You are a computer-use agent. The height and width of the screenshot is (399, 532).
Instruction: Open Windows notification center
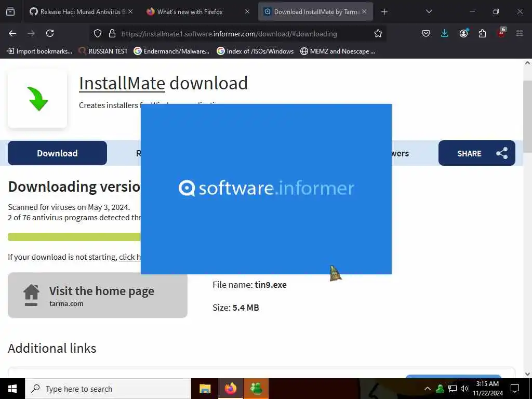click(x=515, y=389)
